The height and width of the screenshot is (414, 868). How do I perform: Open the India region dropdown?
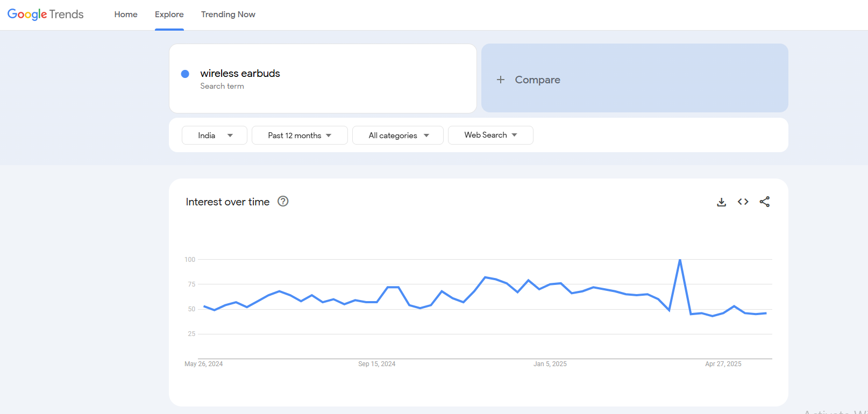[215, 135]
